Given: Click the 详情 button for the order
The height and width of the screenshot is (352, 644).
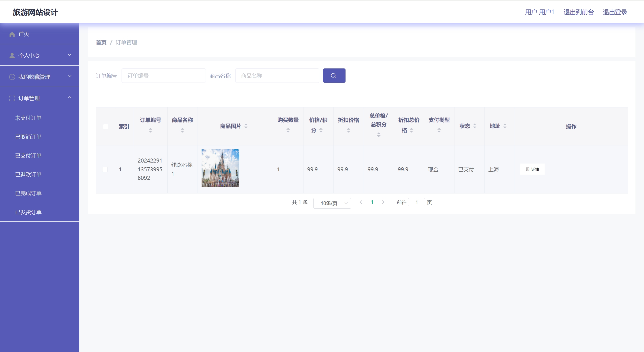Looking at the screenshot, I should pyautogui.click(x=532, y=169).
